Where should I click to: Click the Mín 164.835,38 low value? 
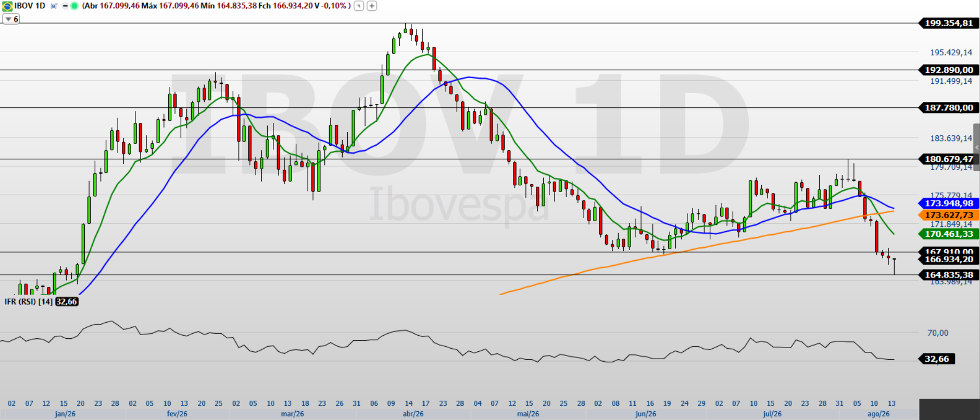[229, 6]
